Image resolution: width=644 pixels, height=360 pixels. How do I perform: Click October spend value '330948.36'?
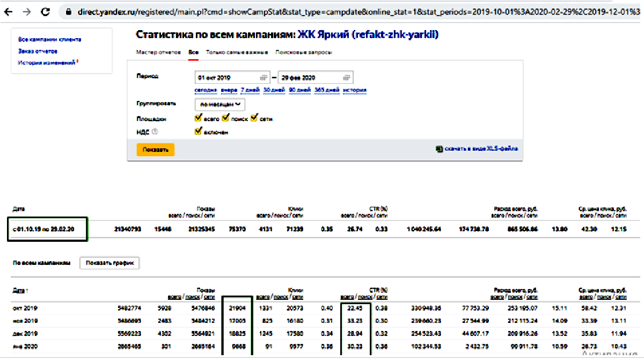[425, 308]
